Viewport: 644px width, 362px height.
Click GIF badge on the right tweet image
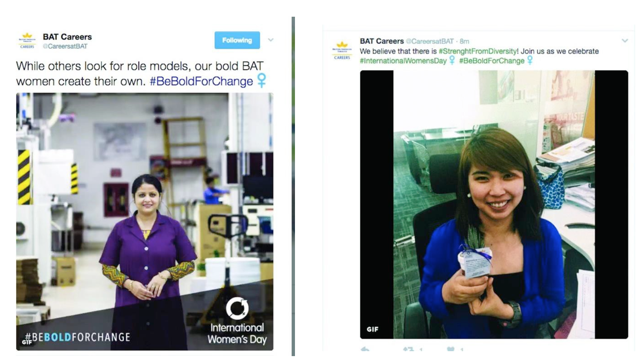(x=373, y=329)
